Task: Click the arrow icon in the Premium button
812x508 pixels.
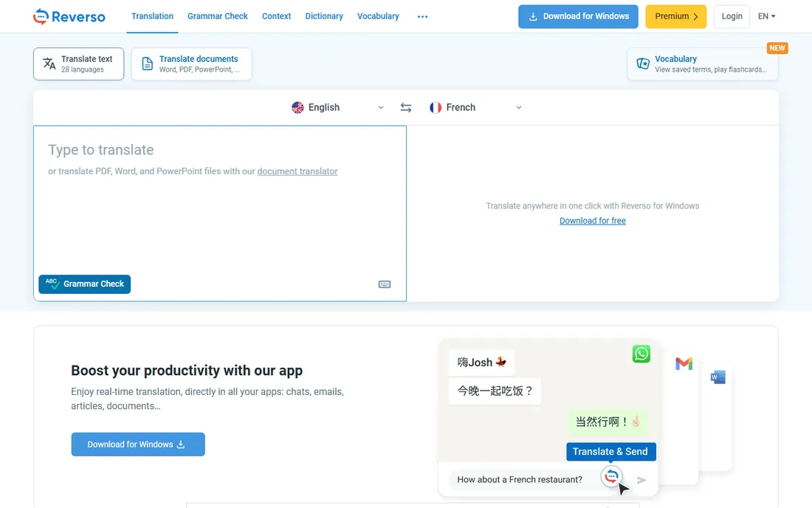Action: pos(695,16)
